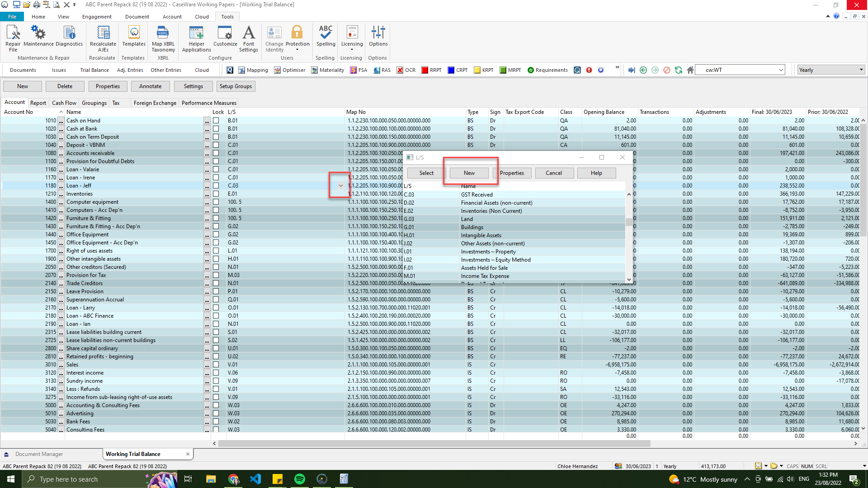This screenshot has width=868, height=488.
Task: Open the FSA toolbar item
Action: click(359, 70)
